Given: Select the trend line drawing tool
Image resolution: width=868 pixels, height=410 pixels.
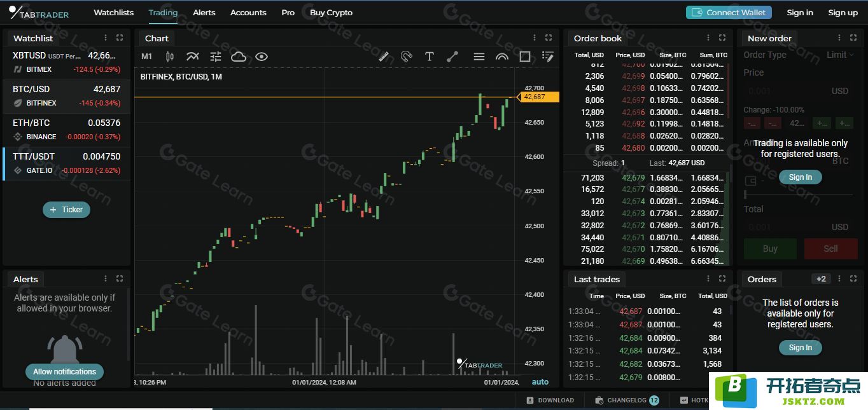Looking at the screenshot, I should pos(452,57).
